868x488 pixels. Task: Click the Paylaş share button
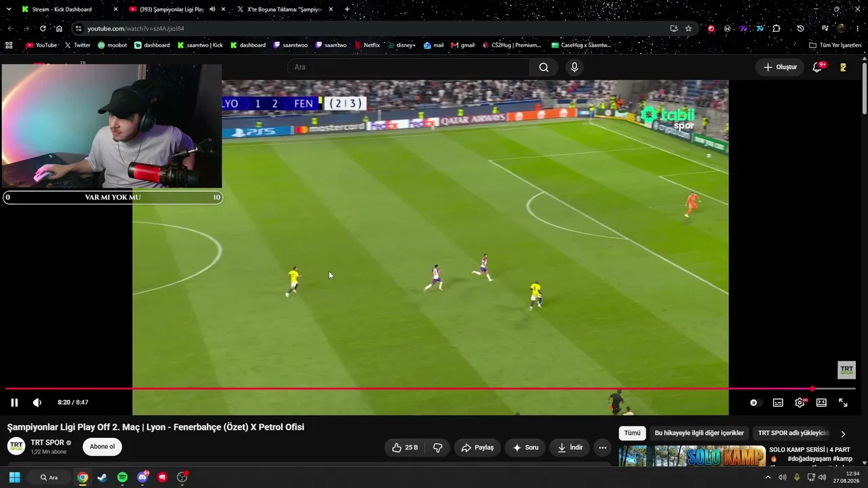click(477, 447)
